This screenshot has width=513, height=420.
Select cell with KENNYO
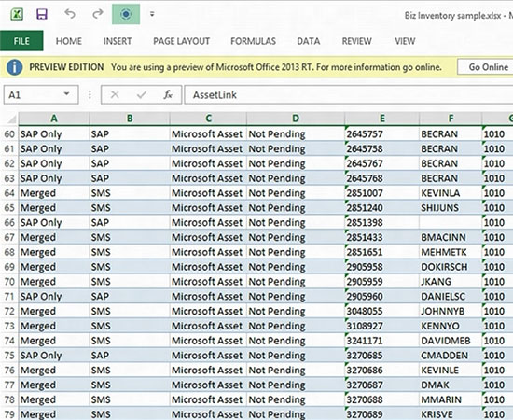point(451,326)
